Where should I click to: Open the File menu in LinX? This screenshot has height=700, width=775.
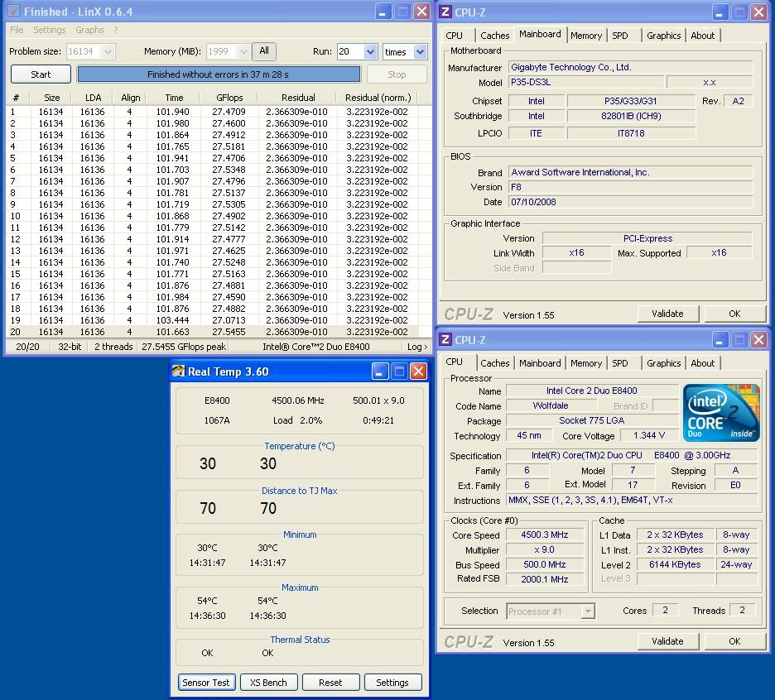click(x=17, y=30)
